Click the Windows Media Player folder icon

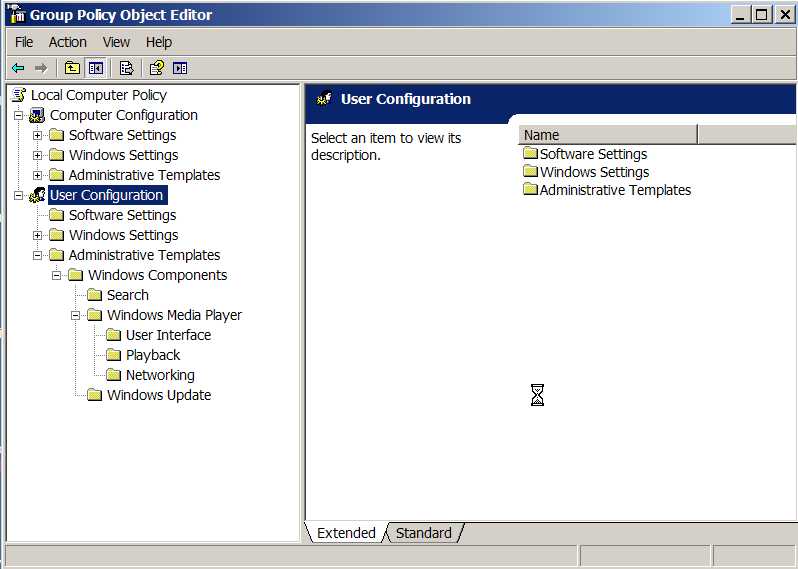[94, 315]
